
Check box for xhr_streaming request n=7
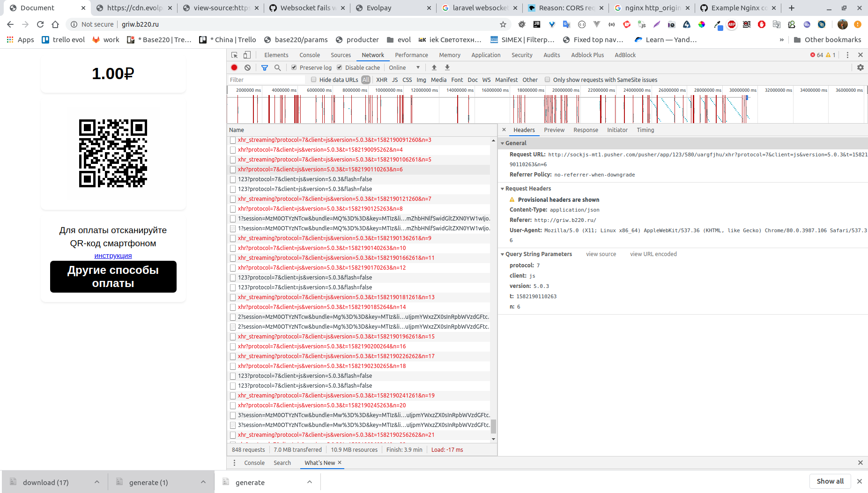pyautogui.click(x=233, y=199)
